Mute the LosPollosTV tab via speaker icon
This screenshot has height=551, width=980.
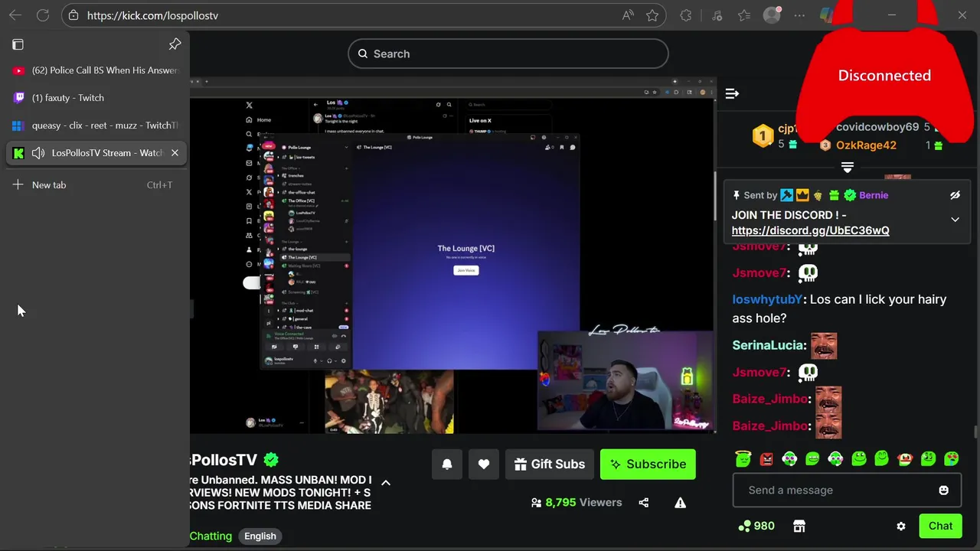[x=38, y=153]
